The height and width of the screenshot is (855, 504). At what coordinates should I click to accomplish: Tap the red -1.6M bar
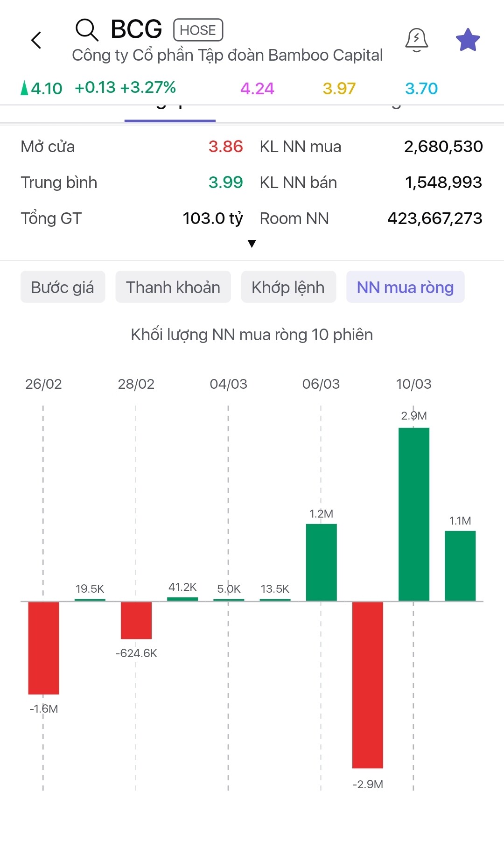43,648
